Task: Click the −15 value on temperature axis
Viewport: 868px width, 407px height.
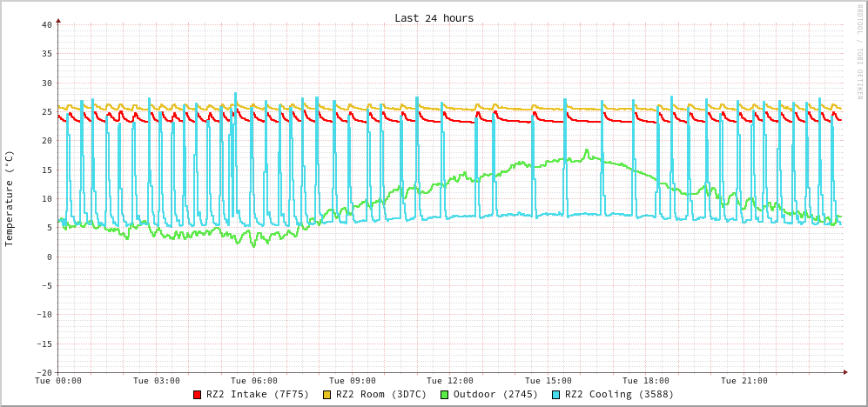Action: point(44,344)
